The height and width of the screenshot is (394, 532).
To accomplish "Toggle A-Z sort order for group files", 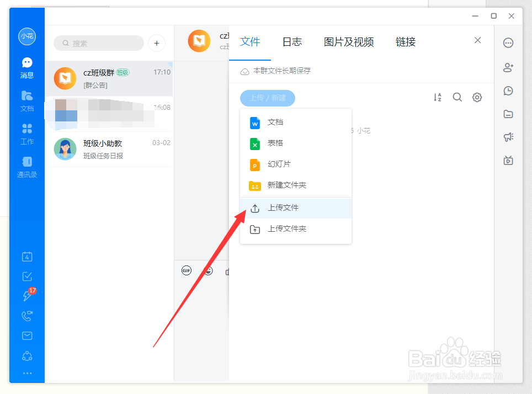I will tap(438, 97).
